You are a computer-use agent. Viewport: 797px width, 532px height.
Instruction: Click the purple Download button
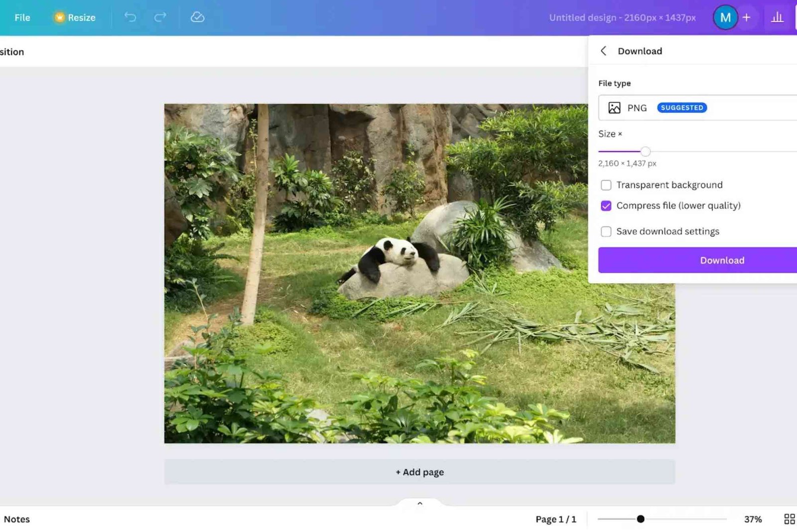[x=722, y=260]
